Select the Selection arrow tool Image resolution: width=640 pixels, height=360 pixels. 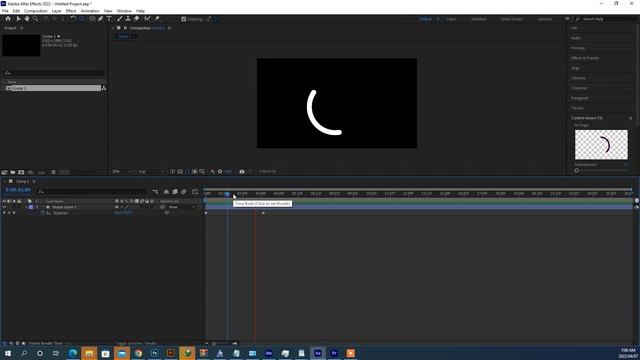(x=18, y=19)
